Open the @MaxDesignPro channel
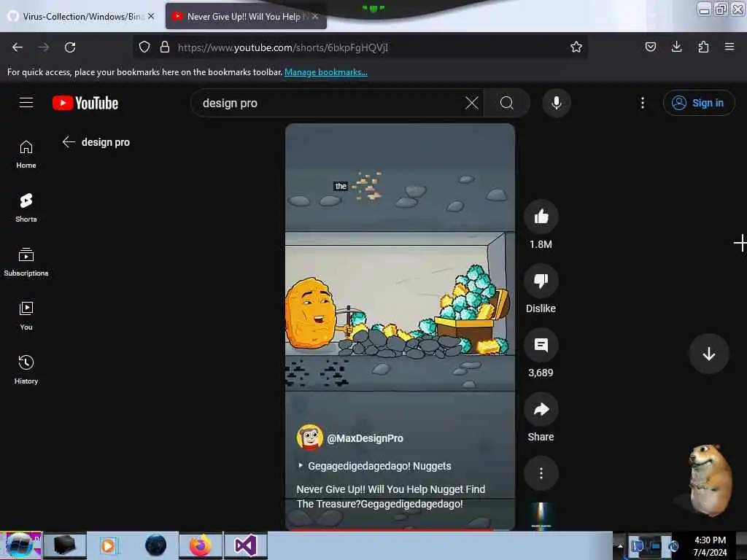 (365, 438)
